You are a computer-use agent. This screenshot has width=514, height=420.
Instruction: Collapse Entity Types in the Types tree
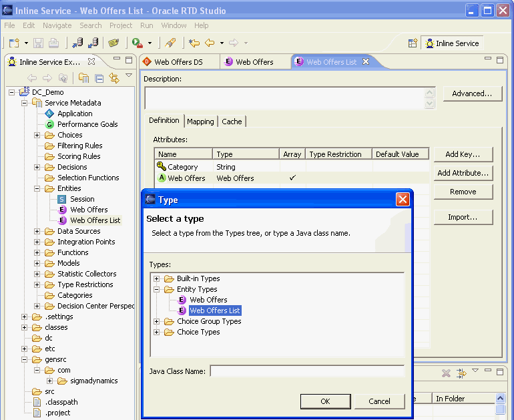click(x=157, y=290)
